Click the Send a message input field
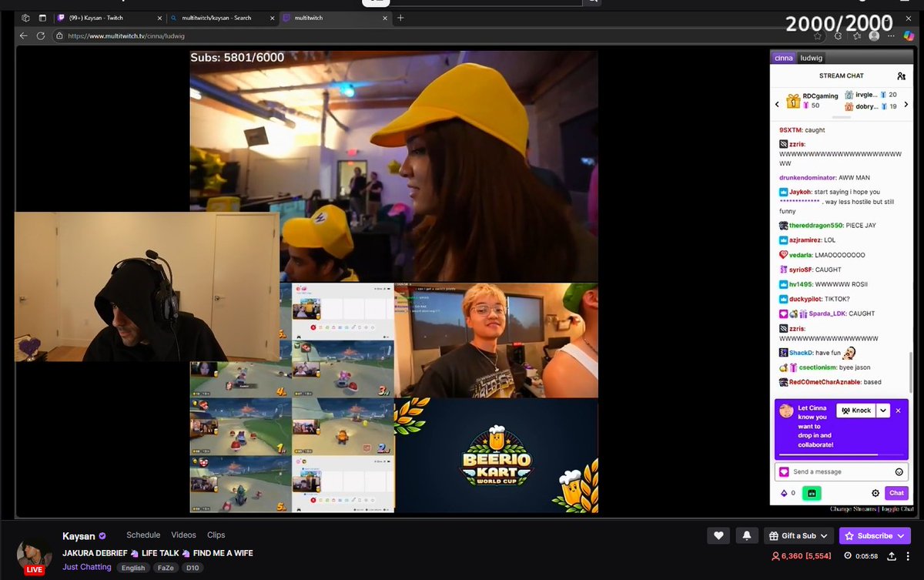 pyautogui.click(x=842, y=471)
